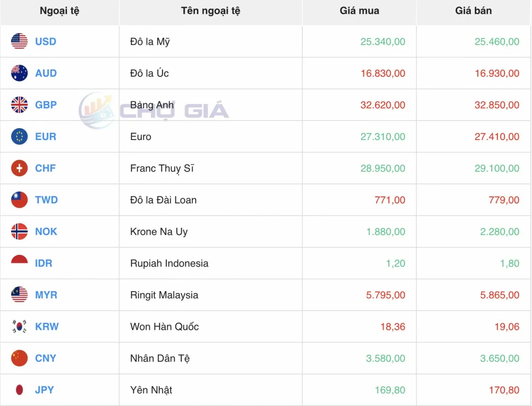The image size is (532, 406).
Task: Click CNY buy price 3.580,00
Action: point(386,359)
